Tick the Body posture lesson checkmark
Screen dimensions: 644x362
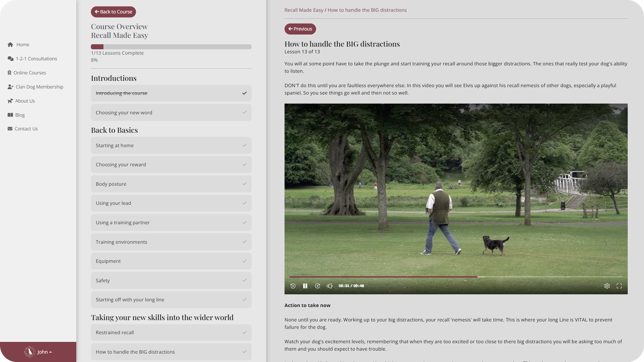coord(244,184)
